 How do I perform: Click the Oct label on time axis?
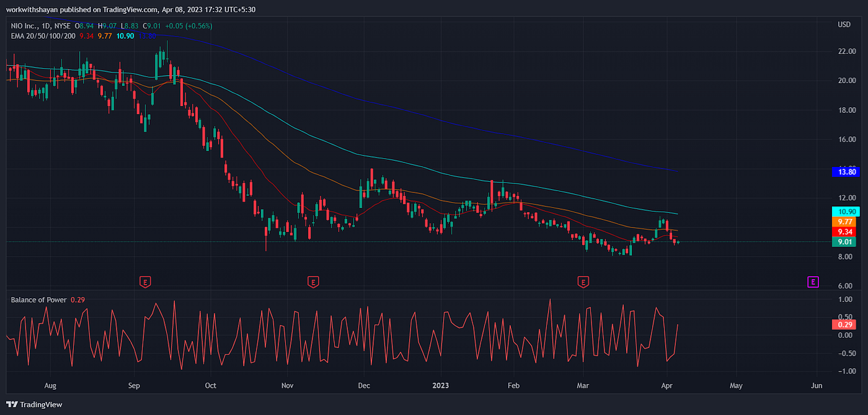tap(210, 386)
